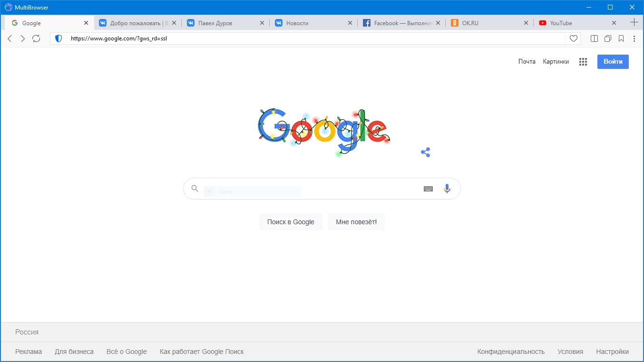Open the Google apps grid
644x362 pixels.
pos(583,62)
